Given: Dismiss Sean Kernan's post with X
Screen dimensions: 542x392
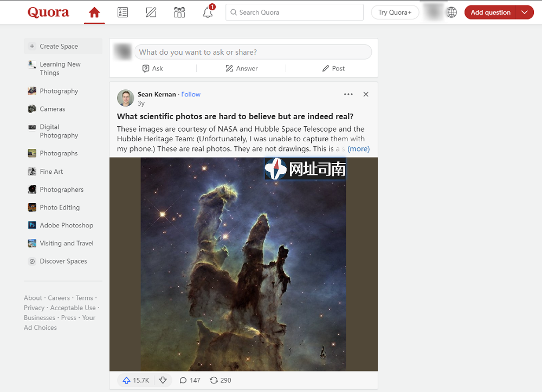Looking at the screenshot, I should pos(366,94).
